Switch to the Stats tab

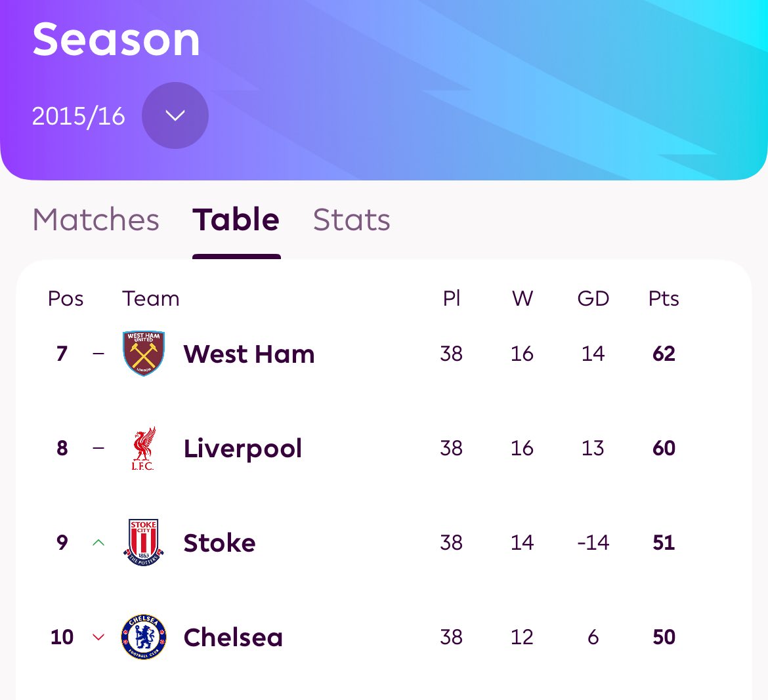point(352,219)
